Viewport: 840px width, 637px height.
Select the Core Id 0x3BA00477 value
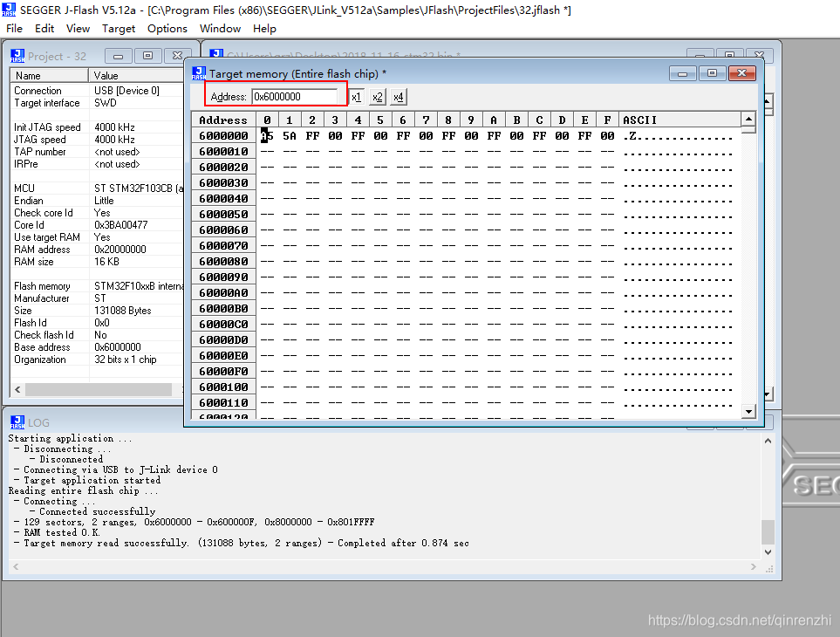pos(120,225)
